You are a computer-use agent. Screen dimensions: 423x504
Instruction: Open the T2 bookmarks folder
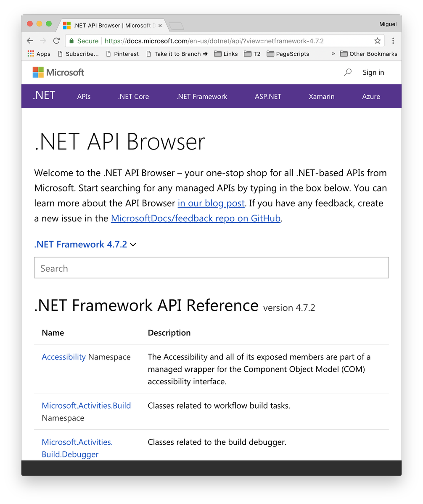[252, 54]
